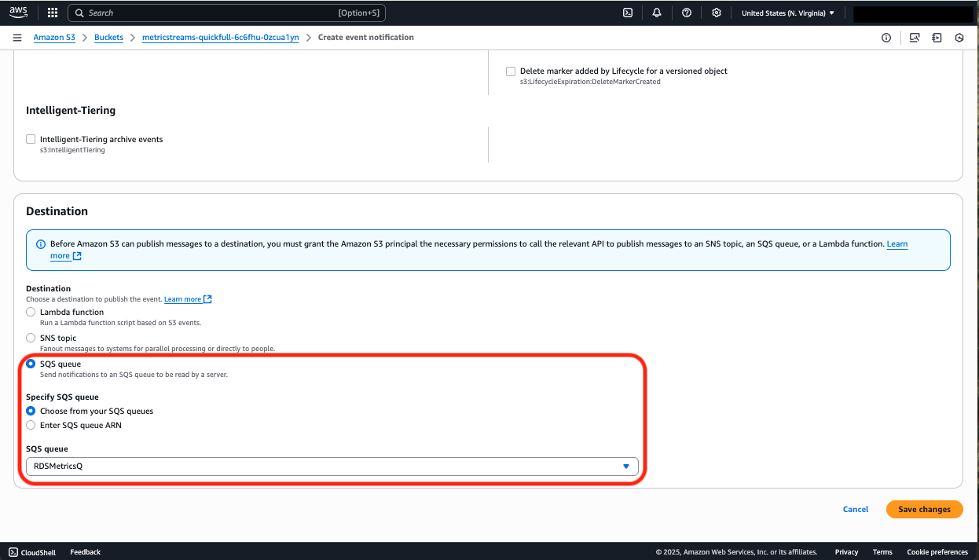Screen dimensions: 979x560
Task: Check Delete marker added by Lifecycle option
Action: coord(511,71)
